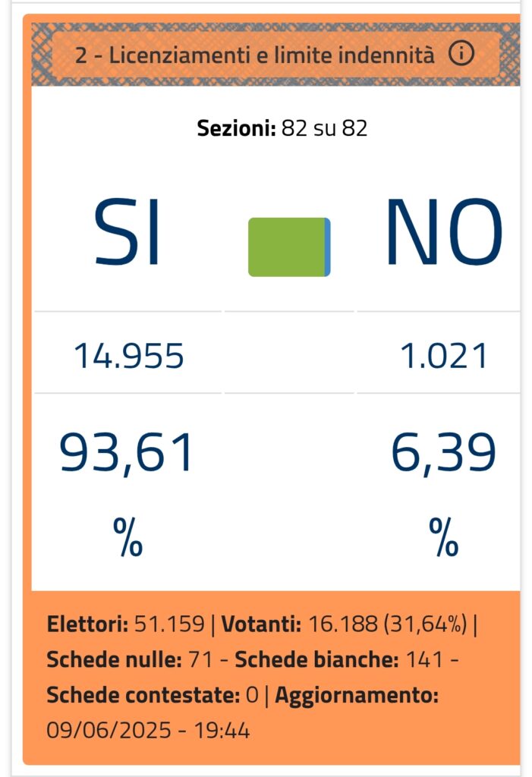The image size is (532, 777).
Task: Click the blue NO portion of the bar
Action: pos(328,247)
